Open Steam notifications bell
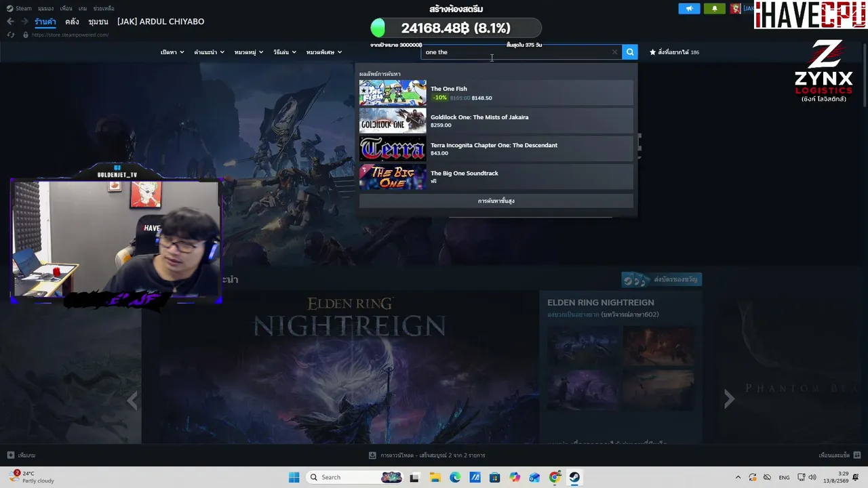 (714, 9)
